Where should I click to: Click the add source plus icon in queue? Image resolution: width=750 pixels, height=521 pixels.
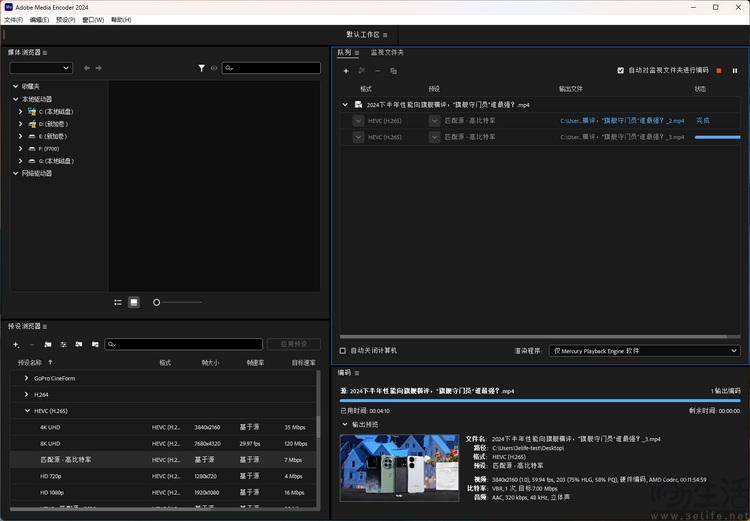pos(346,71)
